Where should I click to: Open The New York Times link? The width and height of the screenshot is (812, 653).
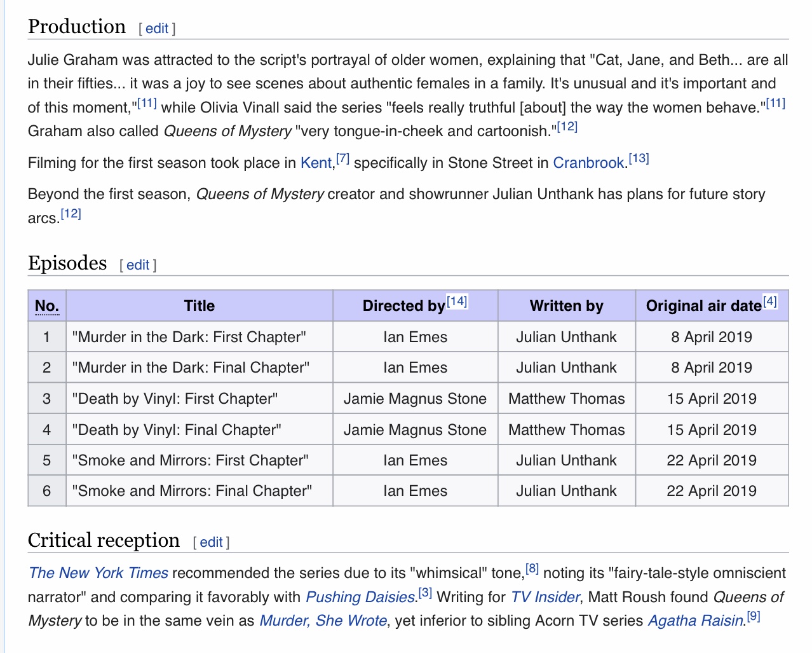coord(98,573)
